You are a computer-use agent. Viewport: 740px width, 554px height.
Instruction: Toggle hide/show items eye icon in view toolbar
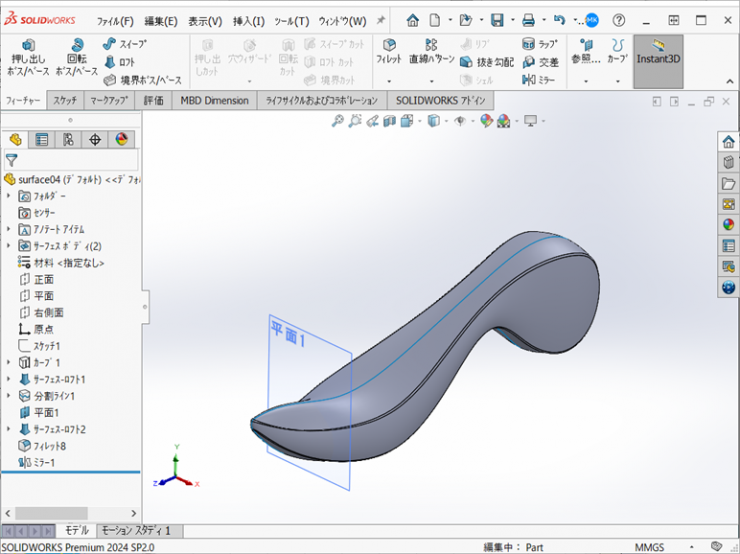(x=460, y=120)
